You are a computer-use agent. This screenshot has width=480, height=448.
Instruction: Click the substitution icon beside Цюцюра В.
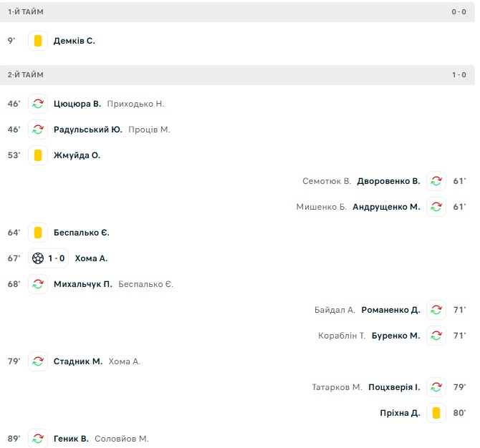click(38, 104)
